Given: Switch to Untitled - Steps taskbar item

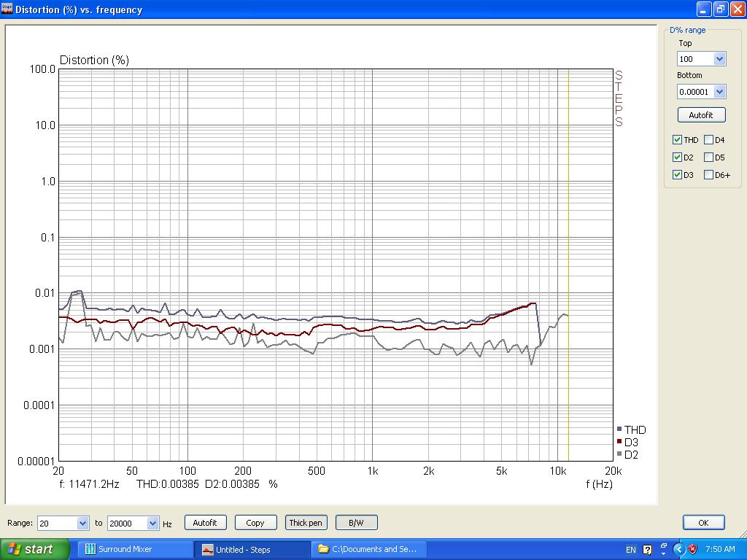Looking at the screenshot, I should point(252,549).
